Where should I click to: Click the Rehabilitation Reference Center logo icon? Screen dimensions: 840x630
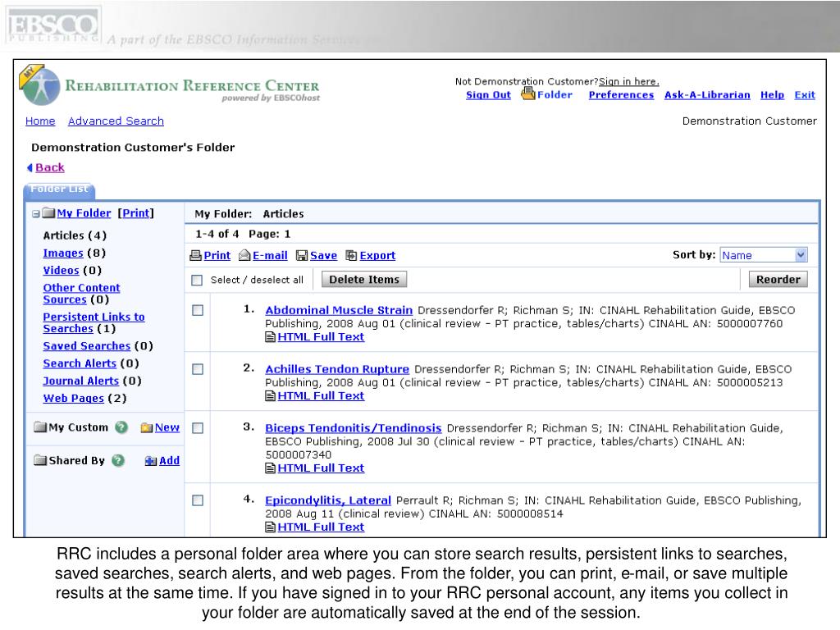tap(39, 85)
